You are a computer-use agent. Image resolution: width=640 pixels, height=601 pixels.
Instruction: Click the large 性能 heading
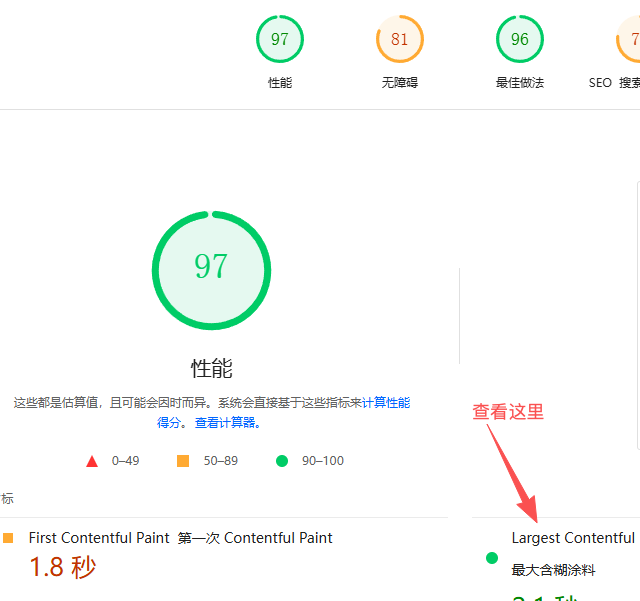(x=211, y=367)
